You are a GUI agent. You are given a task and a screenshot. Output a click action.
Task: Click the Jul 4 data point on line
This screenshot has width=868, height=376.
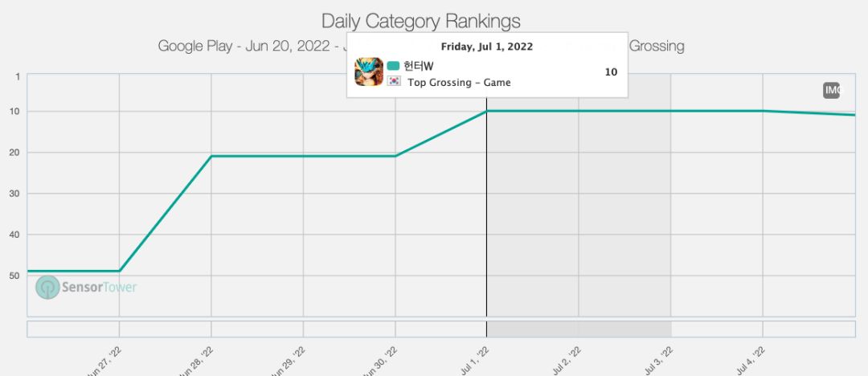click(763, 111)
